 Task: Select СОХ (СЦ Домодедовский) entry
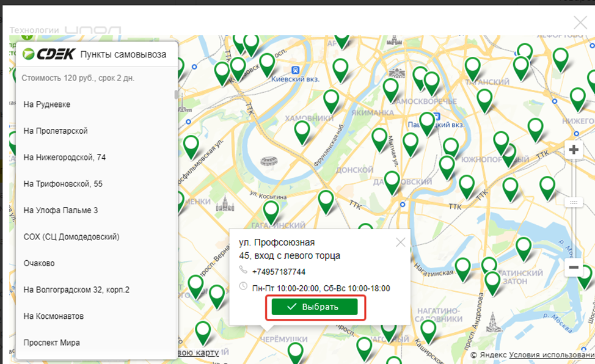tap(71, 236)
